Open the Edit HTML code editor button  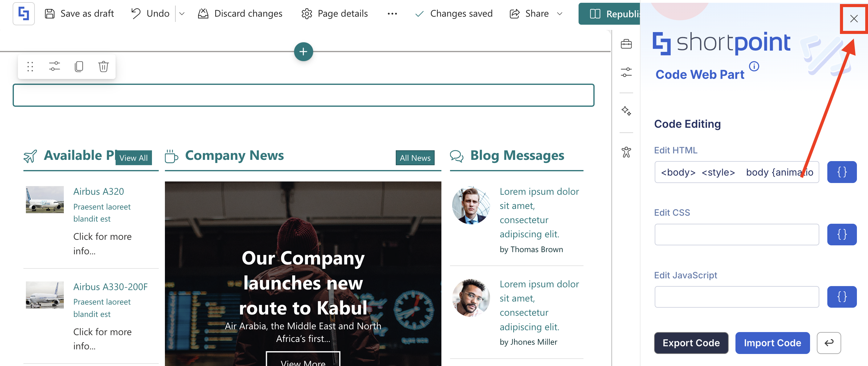(x=841, y=172)
